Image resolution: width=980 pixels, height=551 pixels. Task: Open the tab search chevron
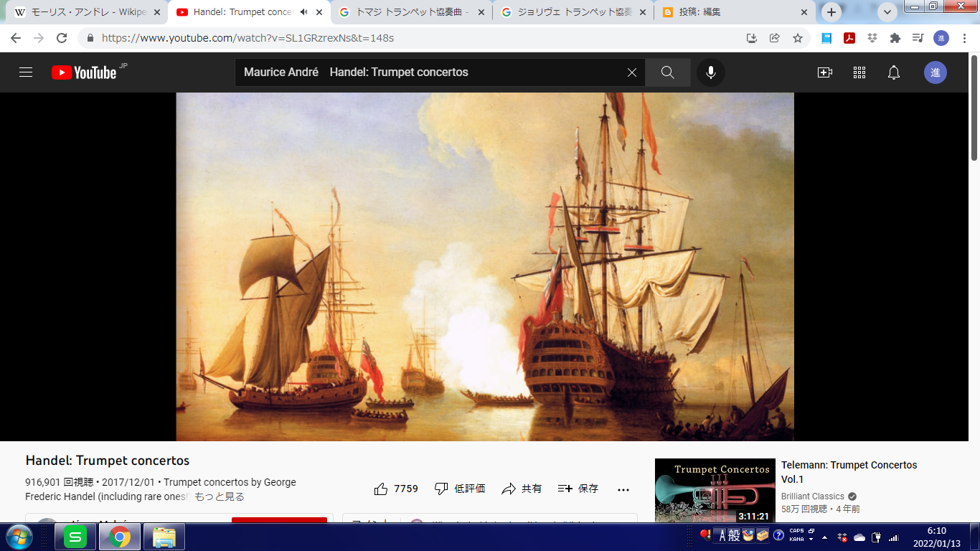click(x=887, y=12)
